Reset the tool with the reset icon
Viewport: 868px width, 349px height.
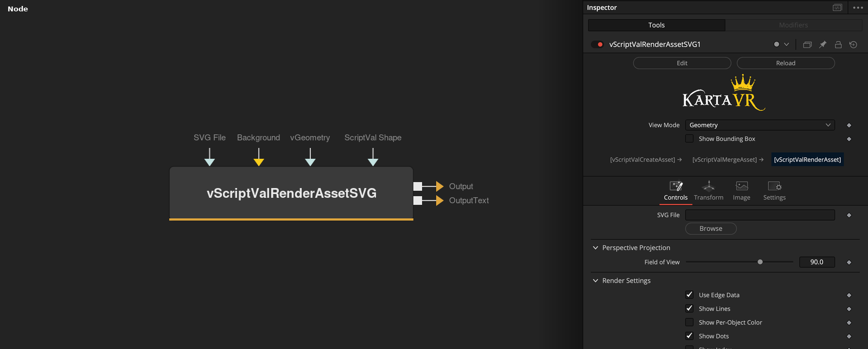pyautogui.click(x=853, y=44)
